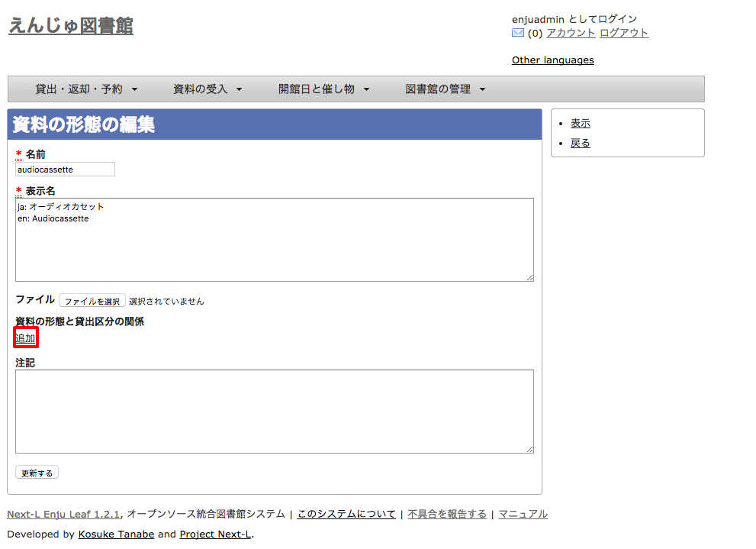Expand arrow next to 資料の受入
Viewport: 756px width, 549px height.
pyautogui.click(x=239, y=89)
